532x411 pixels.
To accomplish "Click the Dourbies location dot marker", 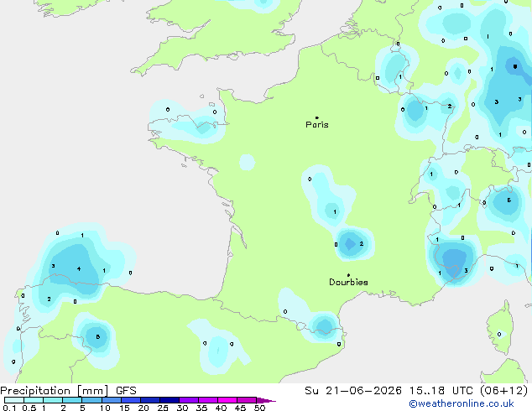I will coord(348,275).
